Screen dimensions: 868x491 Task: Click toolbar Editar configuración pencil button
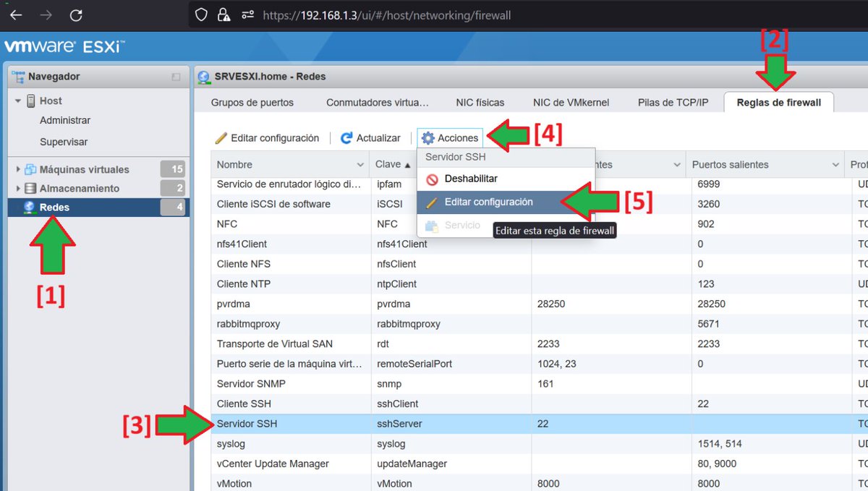267,138
